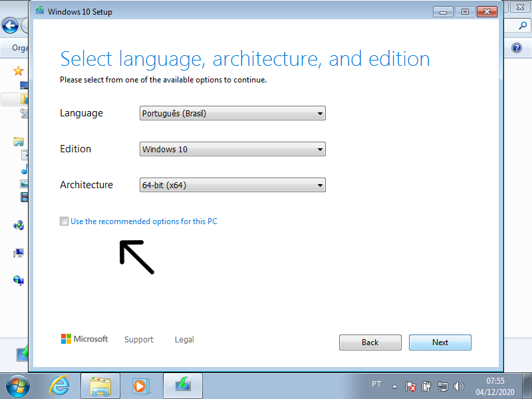Image resolution: width=532 pixels, height=399 pixels.
Task: Select the Network icon in Explorer sidebar
Action: 19,280
